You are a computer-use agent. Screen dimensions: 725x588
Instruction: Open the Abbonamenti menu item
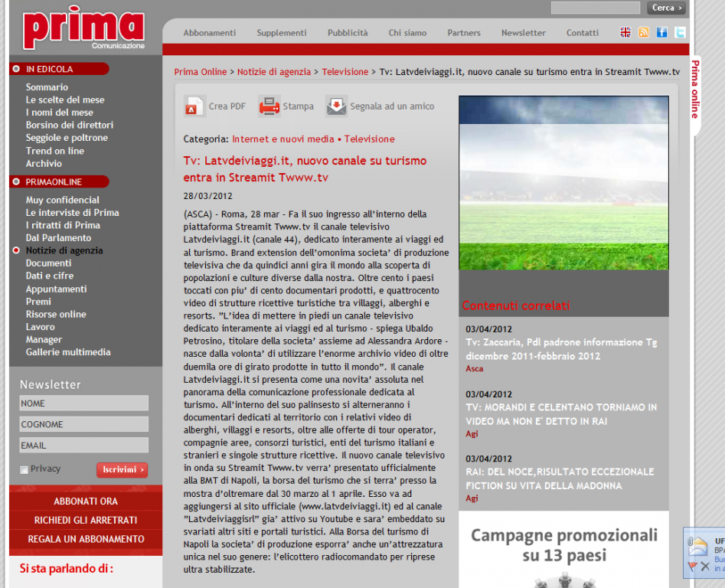210,33
